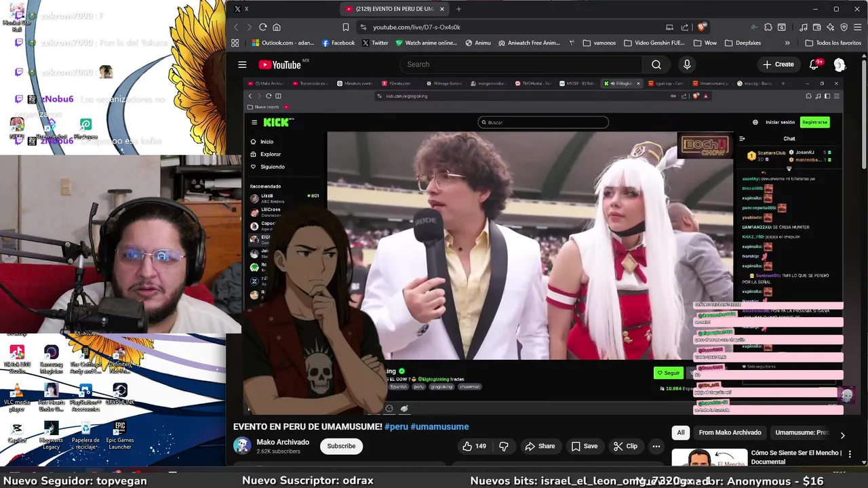The height and width of the screenshot is (488, 868).
Task: Subscribe to Mako Archivado
Action: pos(341,446)
